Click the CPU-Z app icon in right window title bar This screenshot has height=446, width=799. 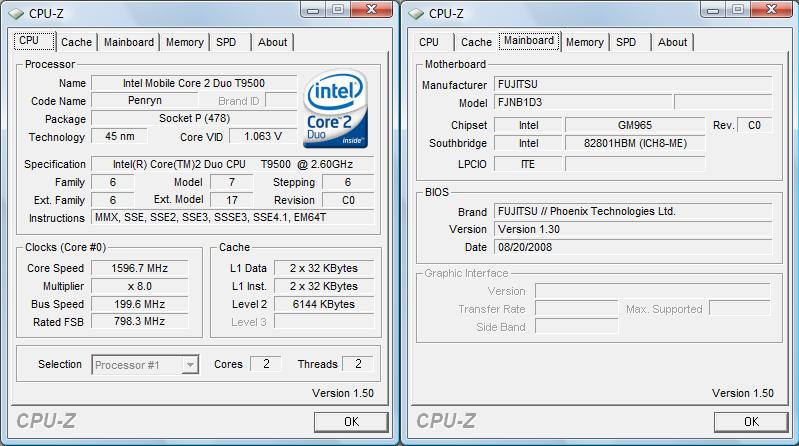click(416, 14)
